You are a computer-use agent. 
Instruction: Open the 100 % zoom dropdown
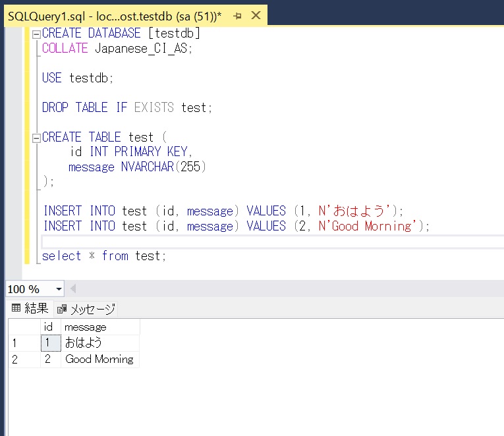59,289
